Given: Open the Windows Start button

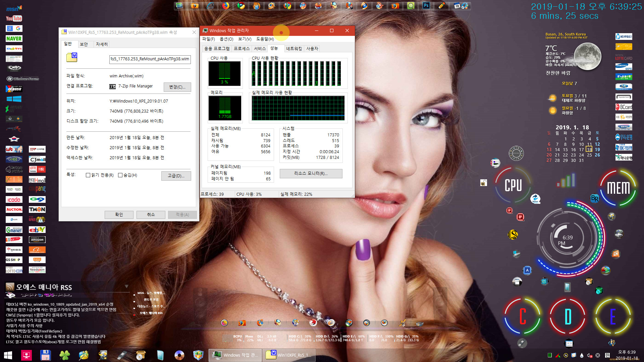Looking at the screenshot, I should 8,355.
